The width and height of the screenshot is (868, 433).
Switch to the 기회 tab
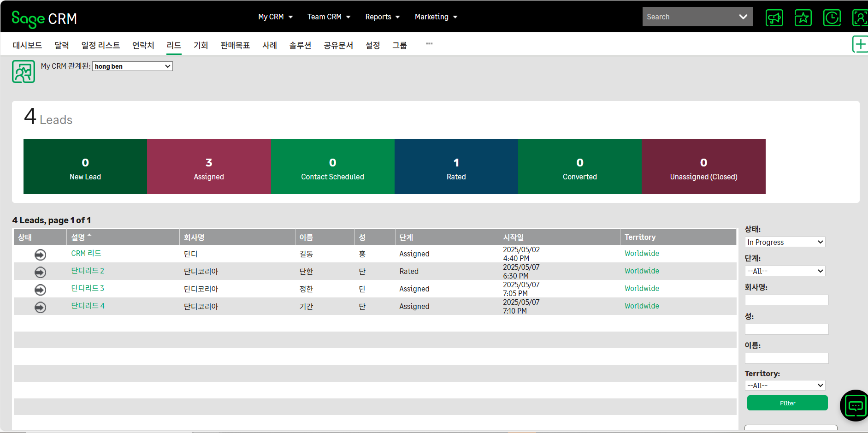point(201,45)
